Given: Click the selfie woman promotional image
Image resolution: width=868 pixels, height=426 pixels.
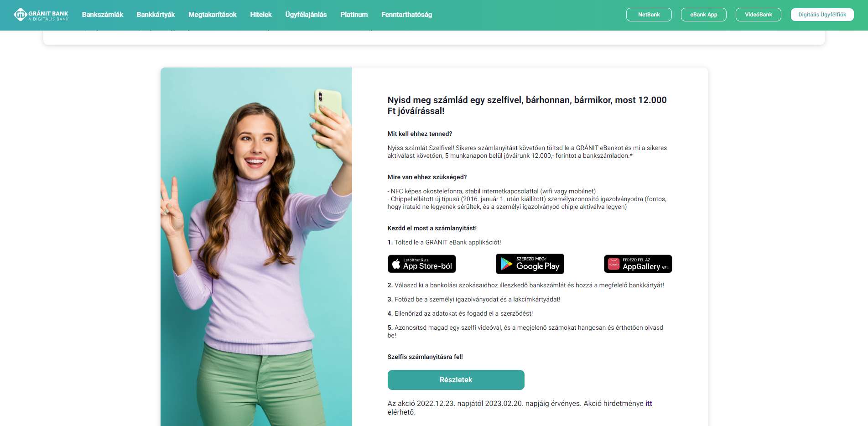Looking at the screenshot, I should coord(256,247).
